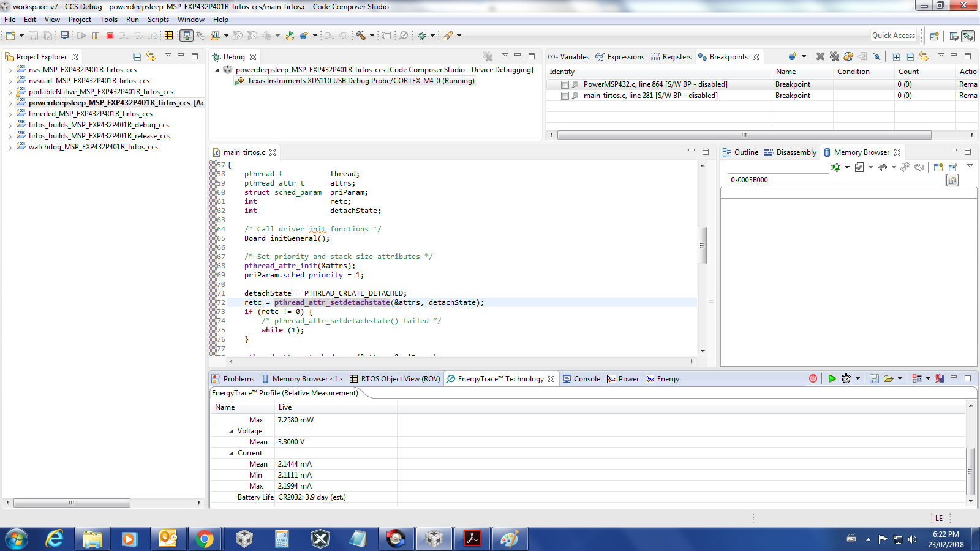
Task: Click EnergyTrace open profile folder icon
Action: (888, 378)
